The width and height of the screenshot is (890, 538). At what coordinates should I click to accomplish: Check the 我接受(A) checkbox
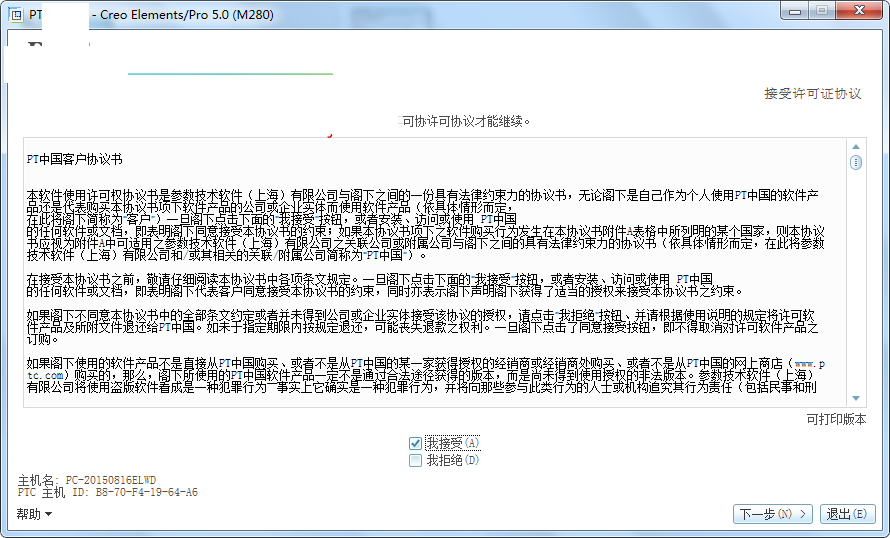coord(415,443)
